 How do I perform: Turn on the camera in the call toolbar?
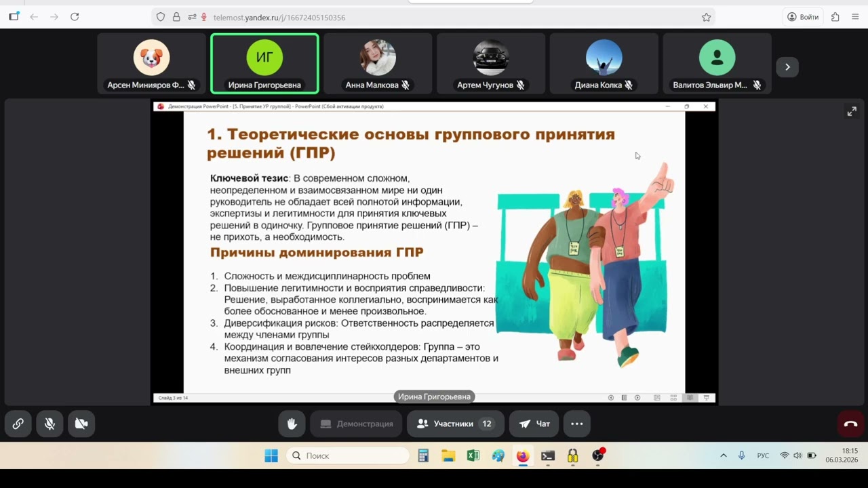[x=81, y=424]
